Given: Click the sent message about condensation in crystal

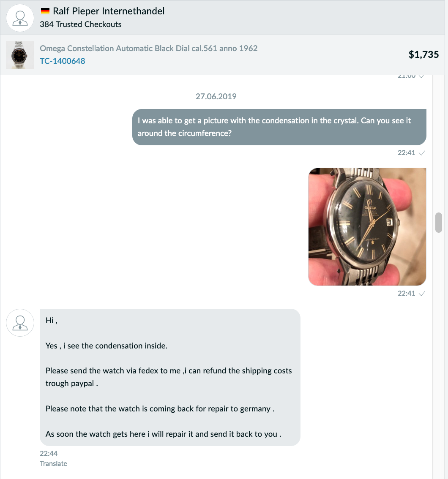Looking at the screenshot, I should coord(279,127).
